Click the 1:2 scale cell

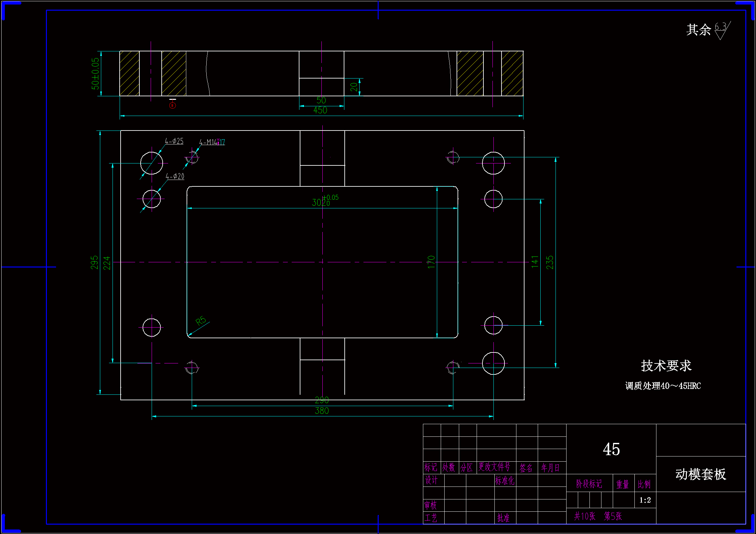(645, 500)
